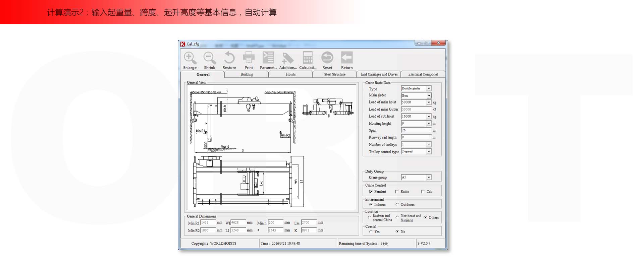Open the Parameters toolbar icon

268,58
